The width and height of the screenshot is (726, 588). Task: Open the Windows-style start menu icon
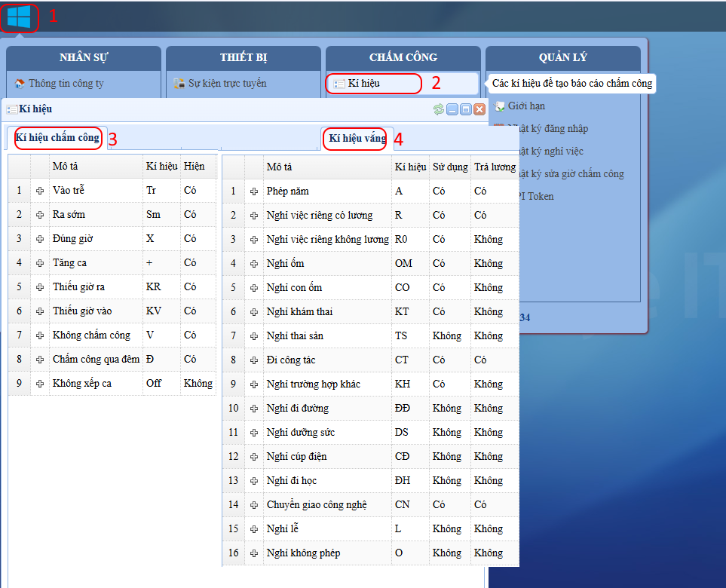click(19, 17)
